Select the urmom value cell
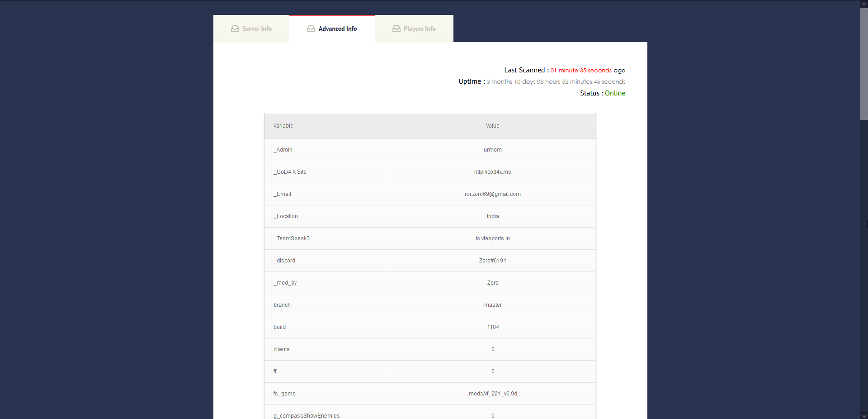 493,150
